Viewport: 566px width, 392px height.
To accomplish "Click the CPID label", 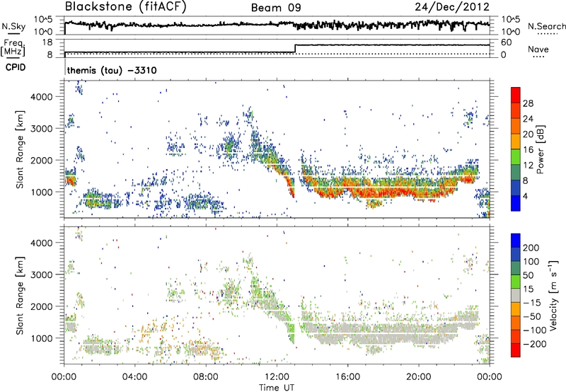I will point(16,67).
